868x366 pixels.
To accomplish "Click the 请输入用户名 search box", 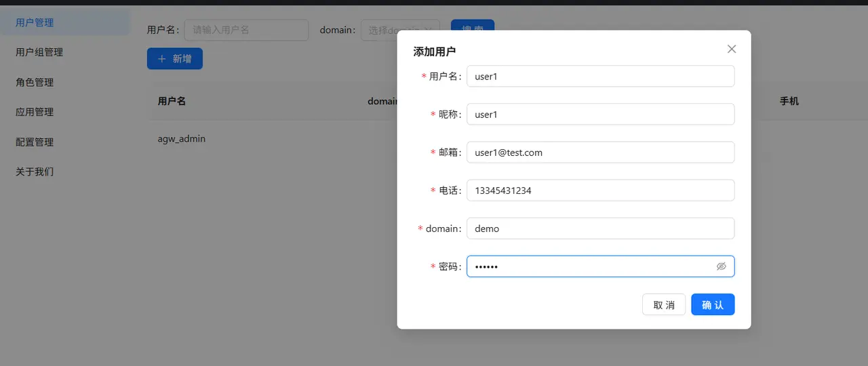I will pos(246,30).
